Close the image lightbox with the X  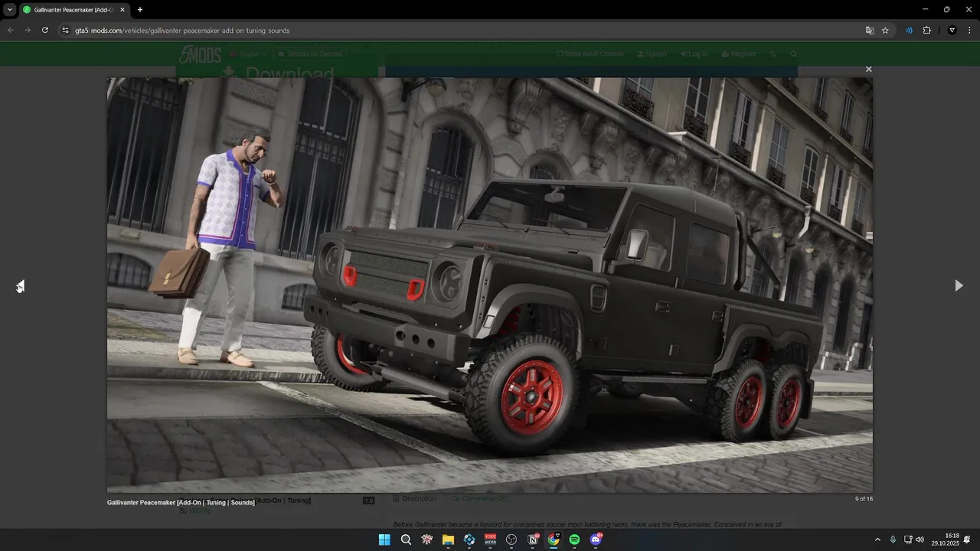tap(868, 69)
